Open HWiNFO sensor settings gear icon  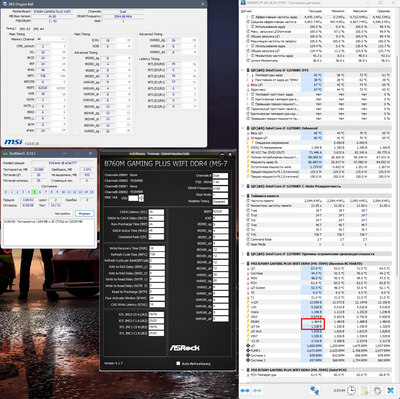tap(377, 390)
